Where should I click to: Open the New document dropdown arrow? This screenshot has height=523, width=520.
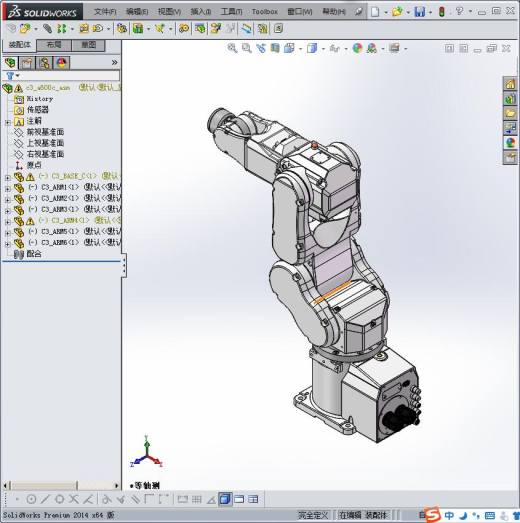click(386, 12)
